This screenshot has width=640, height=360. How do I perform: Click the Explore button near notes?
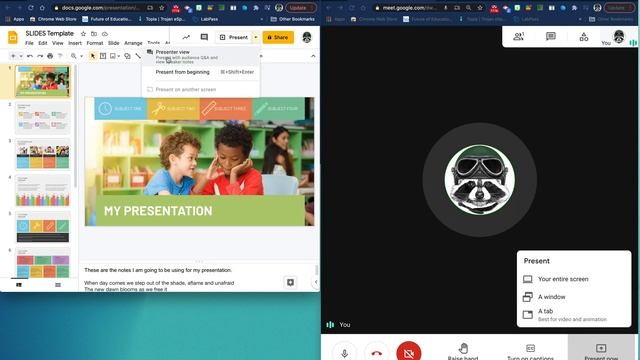point(290,282)
